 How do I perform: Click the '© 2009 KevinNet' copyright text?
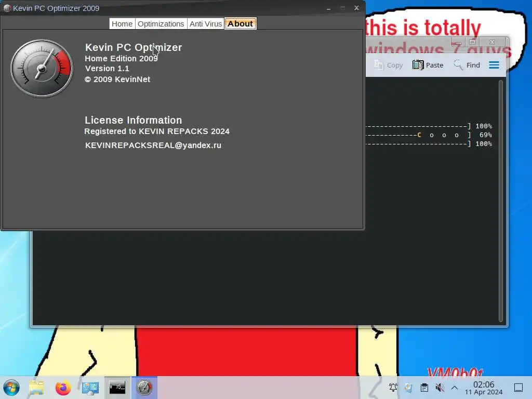117,79
